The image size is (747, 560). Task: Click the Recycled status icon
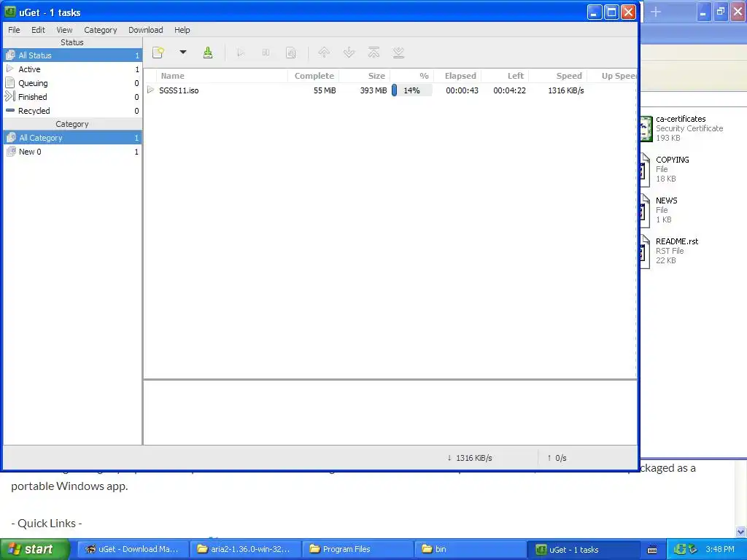click(x=10, y=110)
